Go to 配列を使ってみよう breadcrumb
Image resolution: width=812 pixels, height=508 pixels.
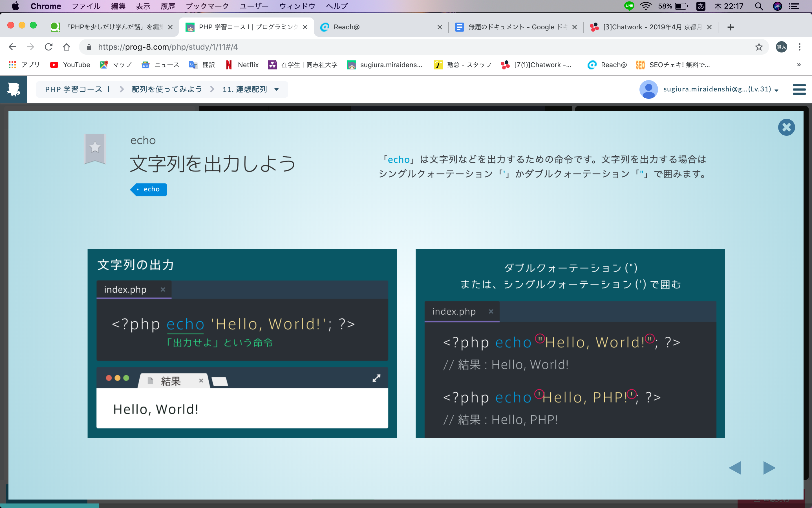coord(167,89)
